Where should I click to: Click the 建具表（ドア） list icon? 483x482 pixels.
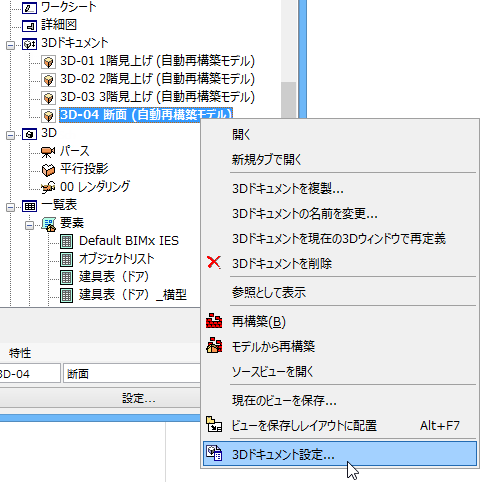[66, 277]
